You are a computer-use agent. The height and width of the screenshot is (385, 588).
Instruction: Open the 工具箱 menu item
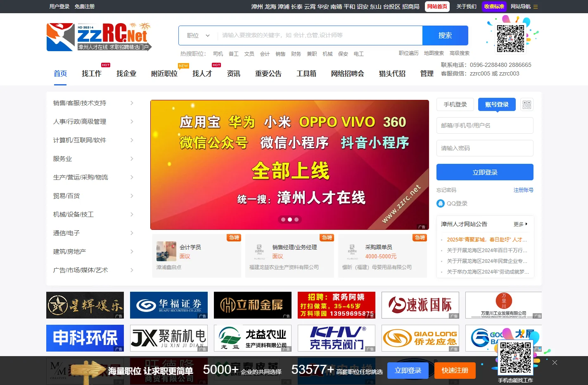306,73
